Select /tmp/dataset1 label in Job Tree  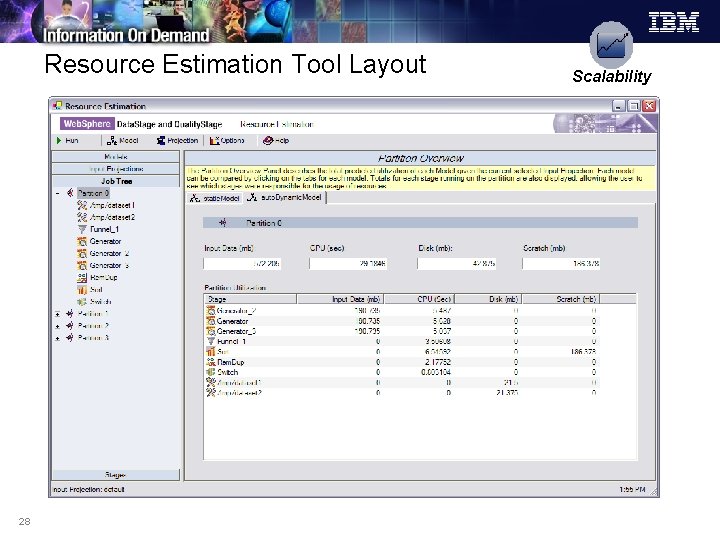coord(112,205)
